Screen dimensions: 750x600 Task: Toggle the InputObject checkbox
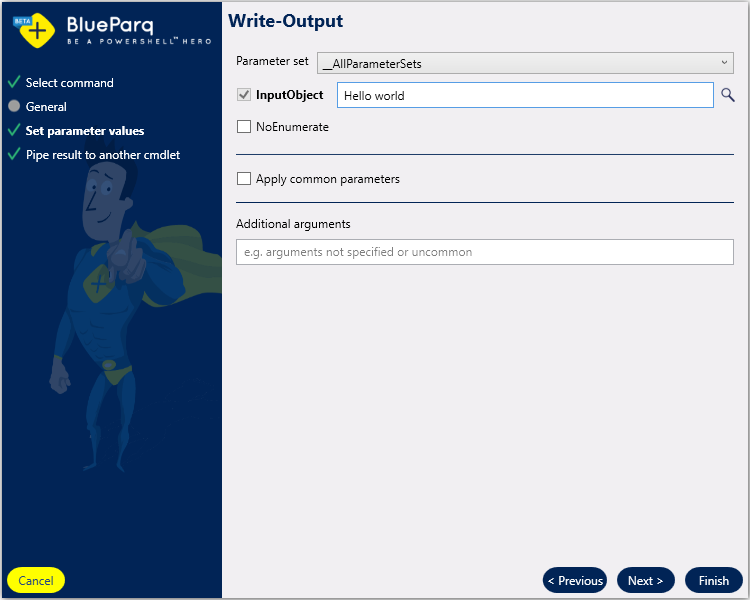tap(244, 95)
